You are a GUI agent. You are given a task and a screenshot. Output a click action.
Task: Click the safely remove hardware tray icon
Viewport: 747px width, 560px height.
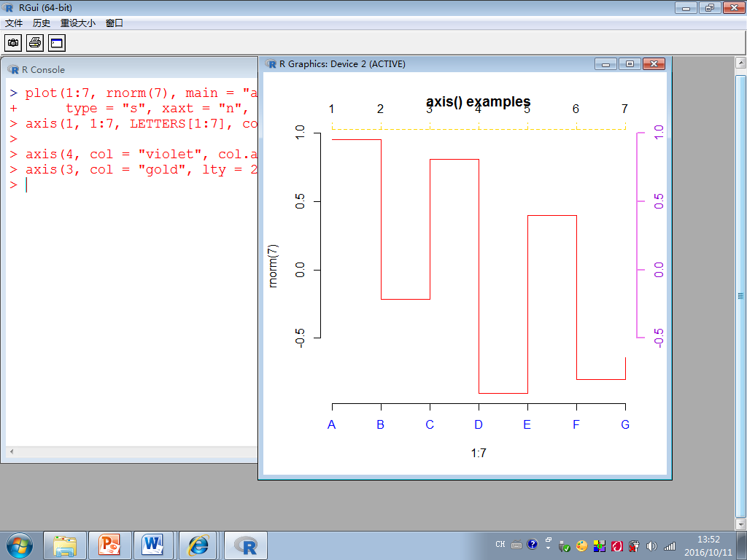[x=565, y=546]
